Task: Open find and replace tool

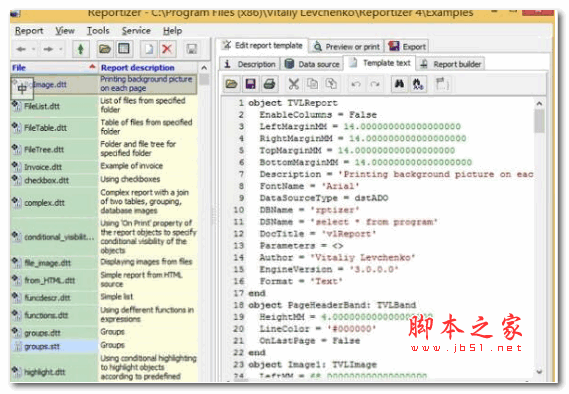Action: 418,84
